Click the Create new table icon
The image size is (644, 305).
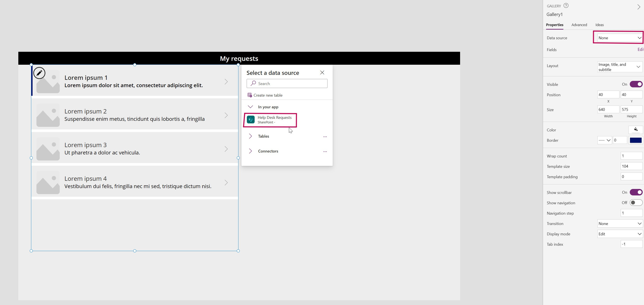pyautogui.click(x=249, y=95)
